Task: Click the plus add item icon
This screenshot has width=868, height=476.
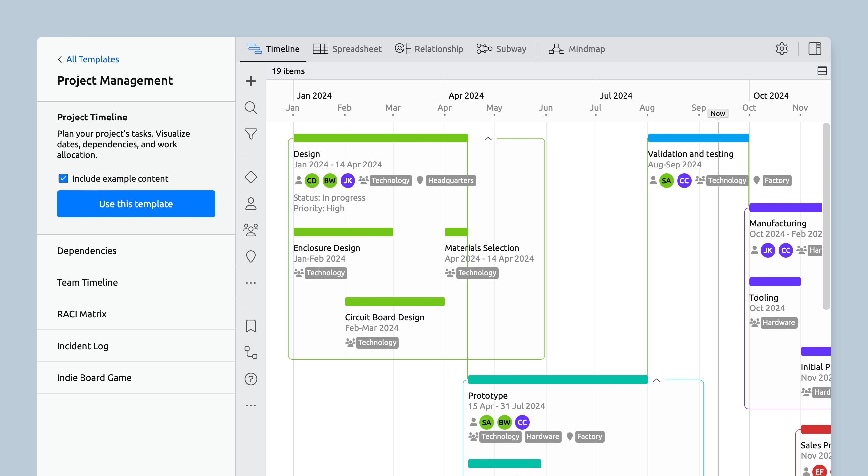Action: pyautogui.click(x=251, y=81)
